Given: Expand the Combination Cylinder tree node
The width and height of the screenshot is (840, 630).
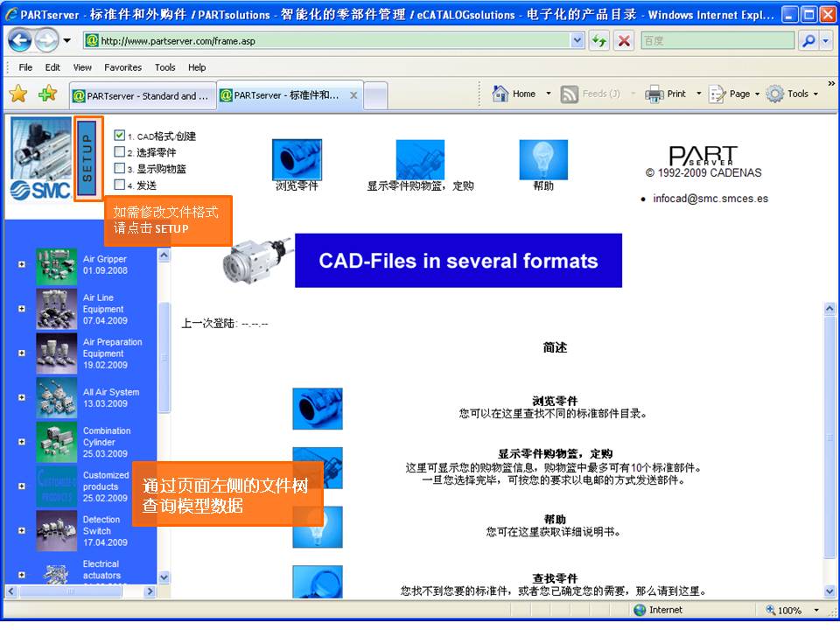Looking at the screenshot, I should (21, 443).
